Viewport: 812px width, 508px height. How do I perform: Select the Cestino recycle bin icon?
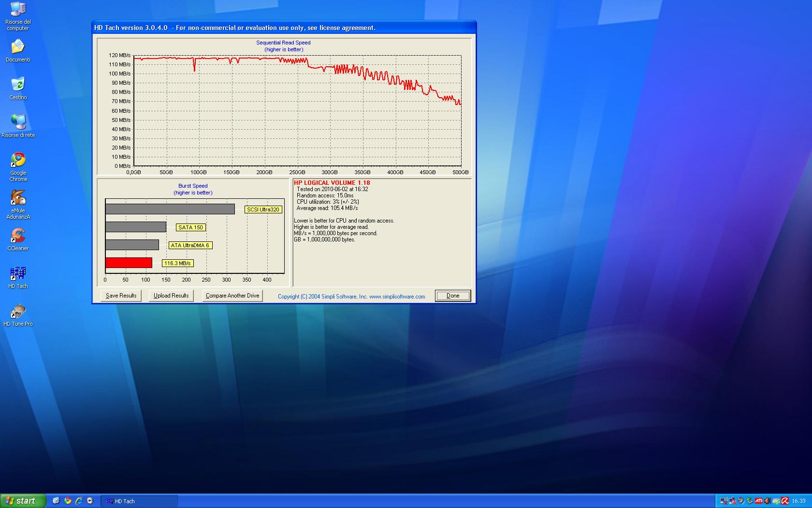click(18, 89)
